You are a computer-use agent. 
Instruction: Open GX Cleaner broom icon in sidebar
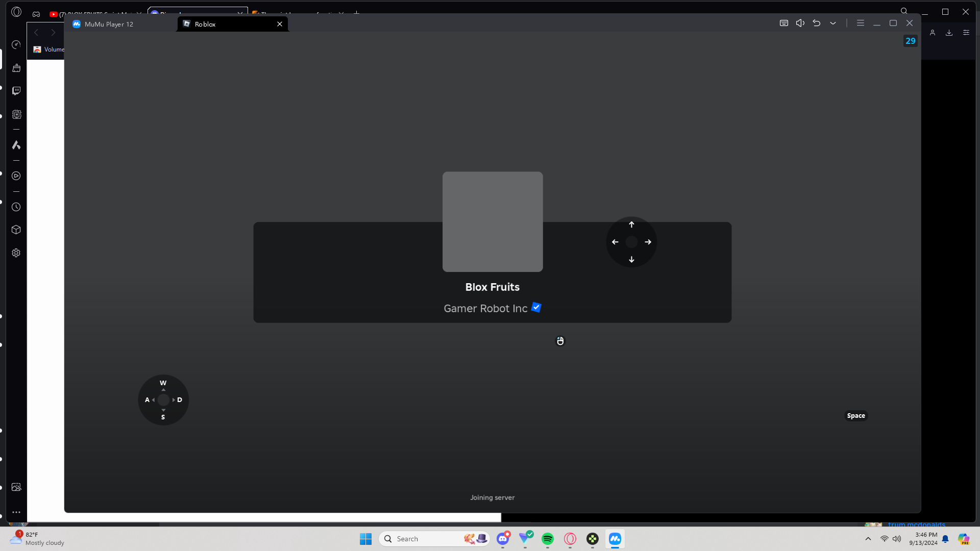[x=16, y=68]
